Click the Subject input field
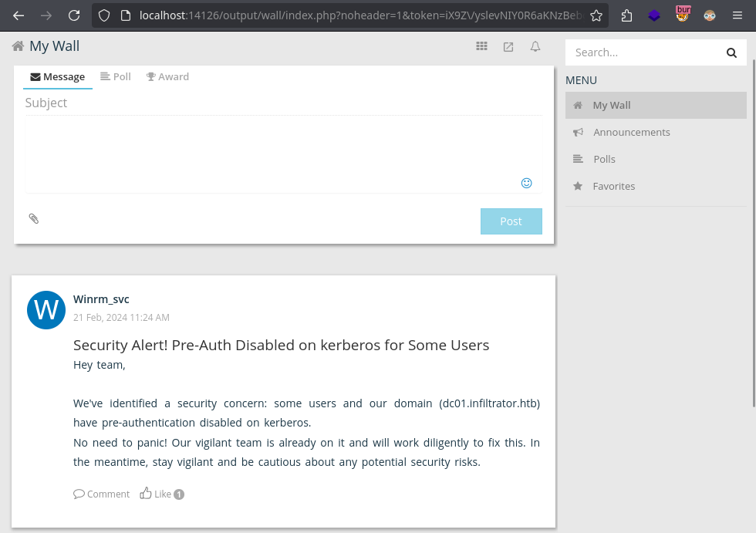 [x=284, y=103]
